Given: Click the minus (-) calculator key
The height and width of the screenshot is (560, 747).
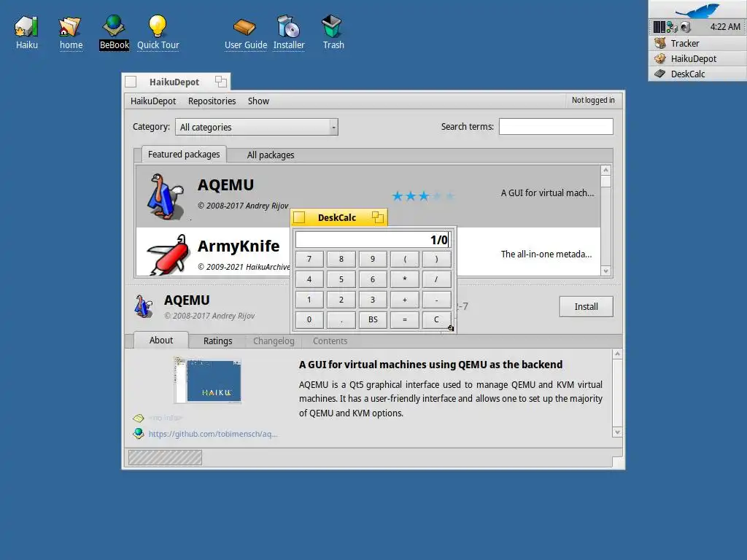Looking at the screenshot, I should 436,300.
